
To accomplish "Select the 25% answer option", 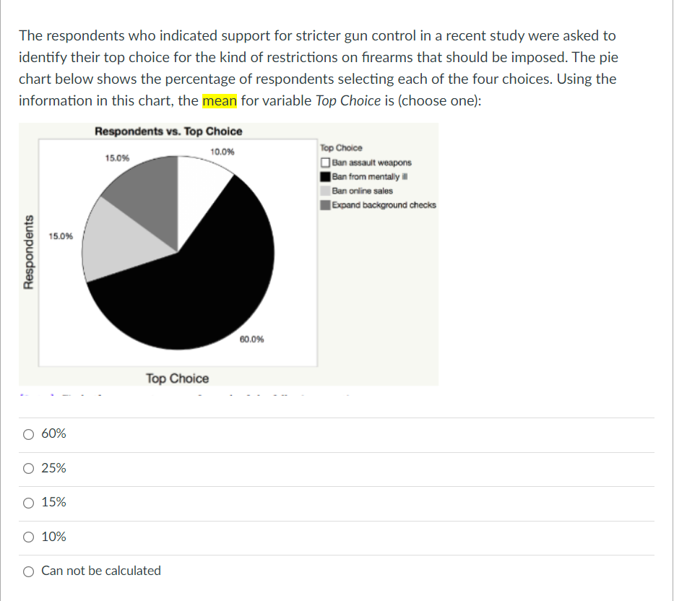I will [28, 468].
